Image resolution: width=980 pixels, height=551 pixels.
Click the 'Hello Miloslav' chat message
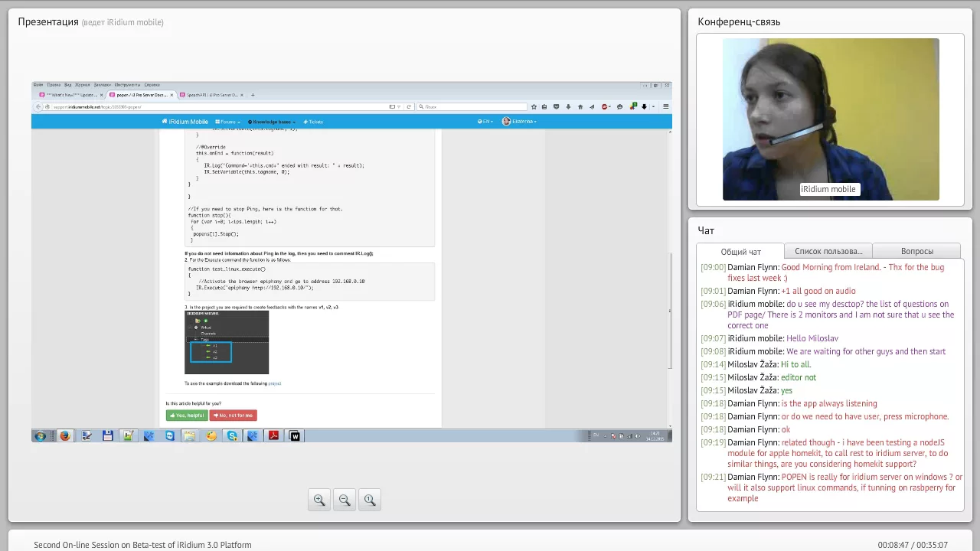coord(812,338)
